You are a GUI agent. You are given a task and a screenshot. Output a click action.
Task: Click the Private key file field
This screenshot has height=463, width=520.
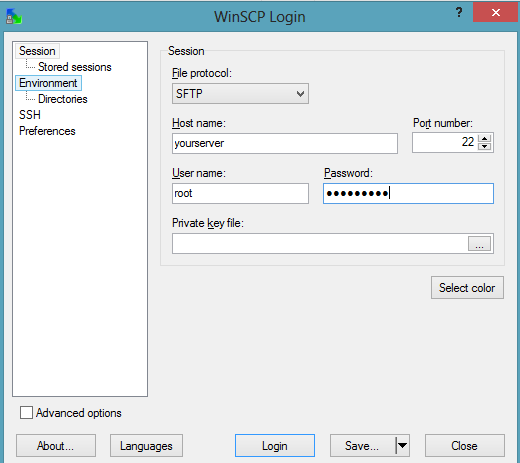coord(320,243)
